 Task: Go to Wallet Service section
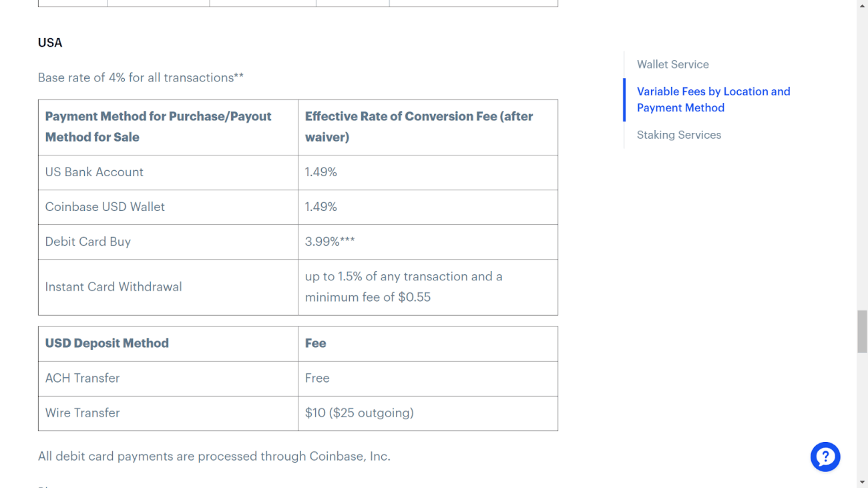pos(672,65)
